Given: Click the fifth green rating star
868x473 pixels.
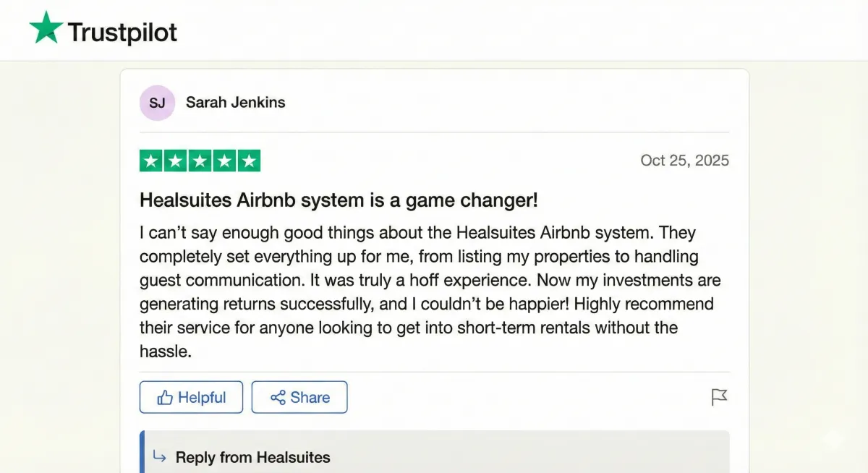Looking at the screenshot, I should tap(249, 161).
